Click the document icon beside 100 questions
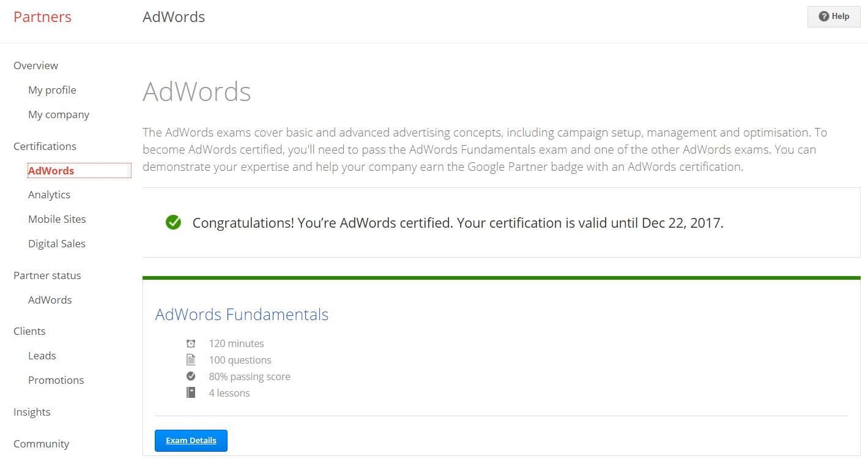Viewport: 868px width, 464px height. (191, 360)
